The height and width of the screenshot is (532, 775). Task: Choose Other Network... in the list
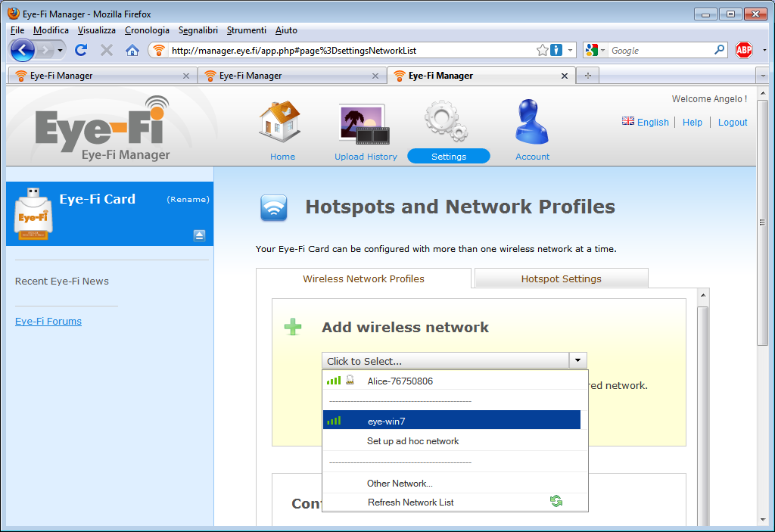(x=455, y=483)
